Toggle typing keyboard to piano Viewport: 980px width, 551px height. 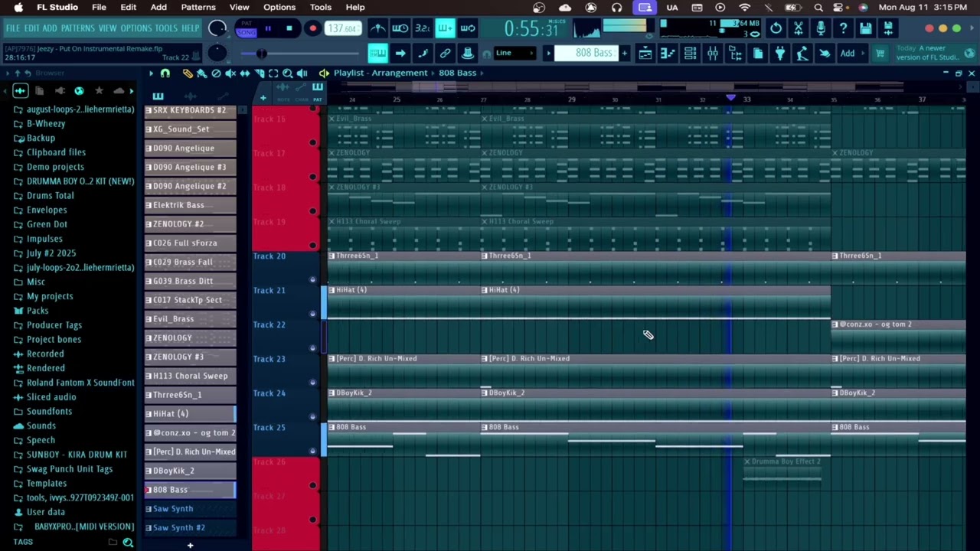coord(377,54)
